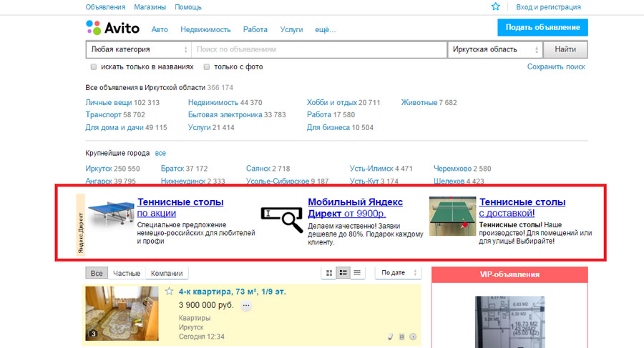644x348 pixels.
Task: Open city 'Иркутск' link
Action: [x=99, y=169]
